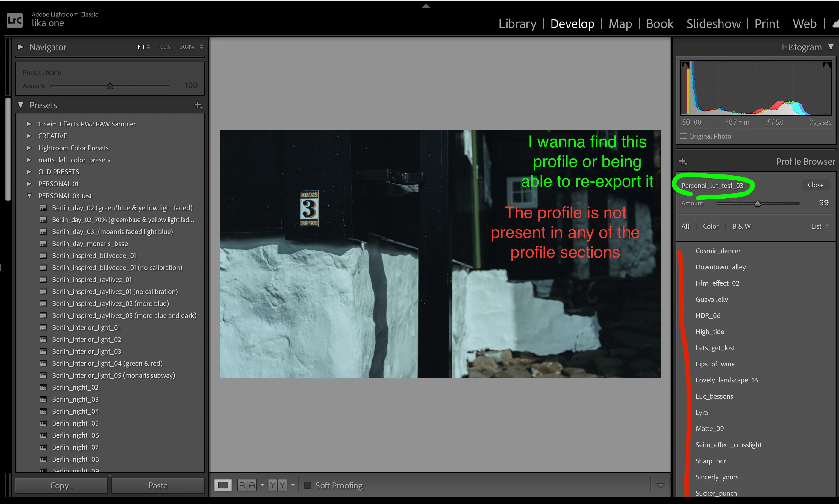Viewport: 839px width, 504px height.
Task: Click the Copy... button
Action: pos(61,485)
